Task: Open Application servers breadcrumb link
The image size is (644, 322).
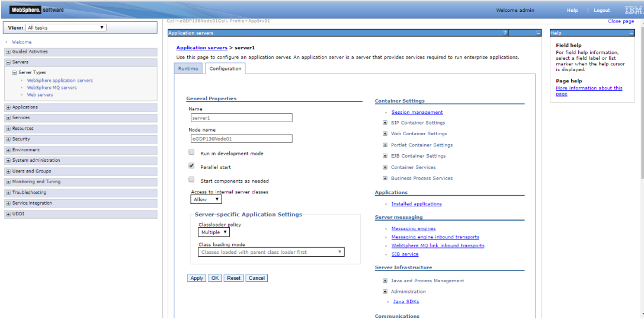Action: (201, 47)
